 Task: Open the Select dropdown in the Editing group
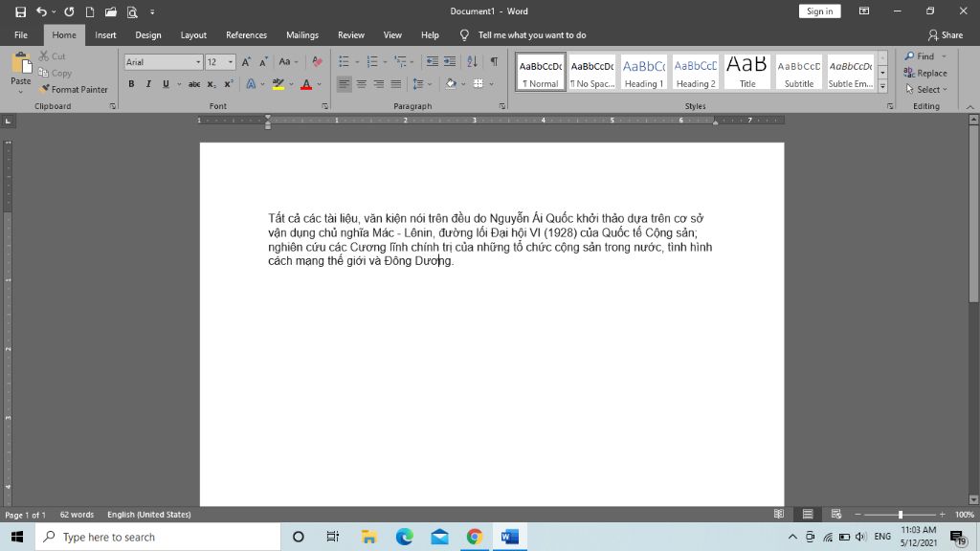926,89
